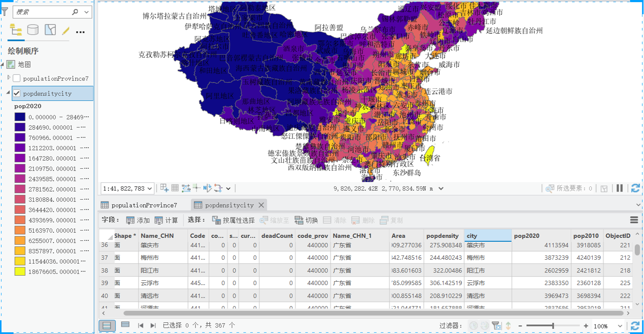Open the search options dropdown arrow
The height and width of the screenshot is (334, 644).
click(86, 12)
